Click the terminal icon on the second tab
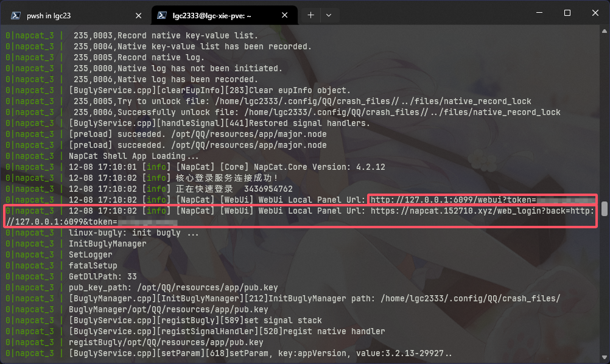 tap(163, 15)
